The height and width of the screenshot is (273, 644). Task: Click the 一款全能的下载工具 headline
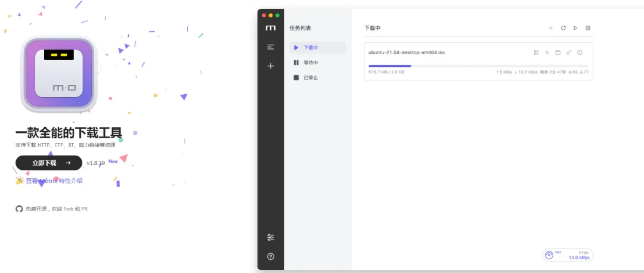pyautogui.click(x=69, y=132)
